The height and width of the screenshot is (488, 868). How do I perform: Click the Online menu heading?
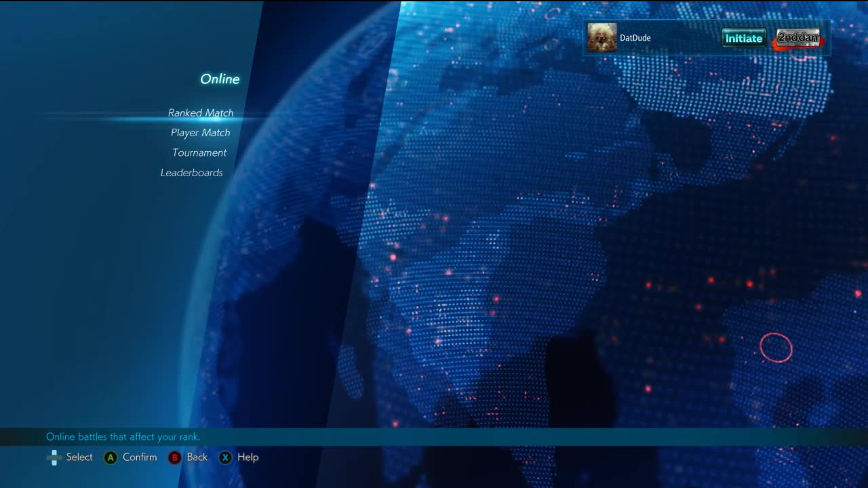click(x=220, y=79)
